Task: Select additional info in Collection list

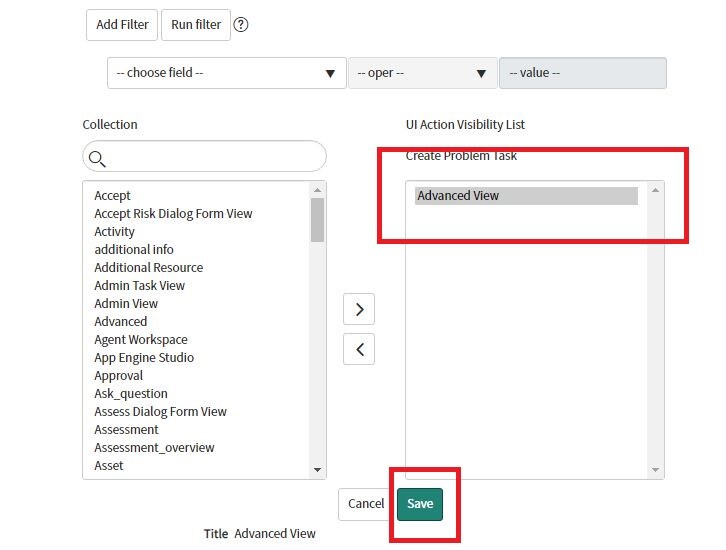Action: 134,250
